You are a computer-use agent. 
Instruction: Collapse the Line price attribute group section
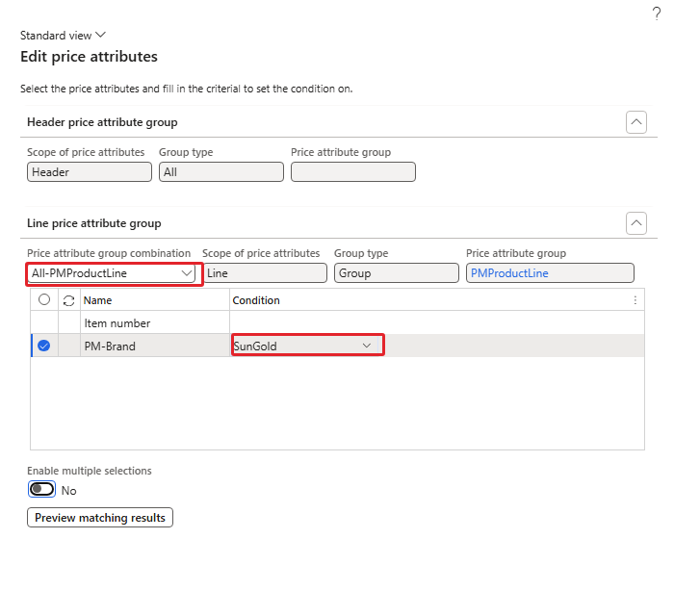[x=636, y=223]
